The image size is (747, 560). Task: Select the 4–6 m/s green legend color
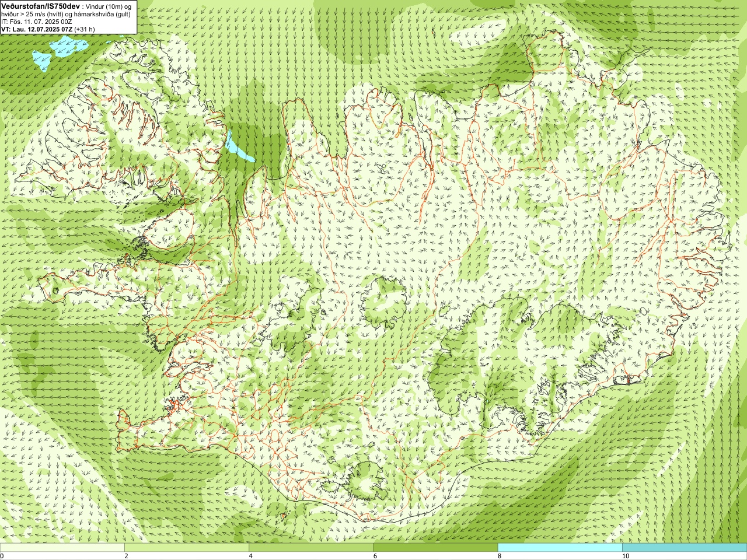click(x=311, y=548)
